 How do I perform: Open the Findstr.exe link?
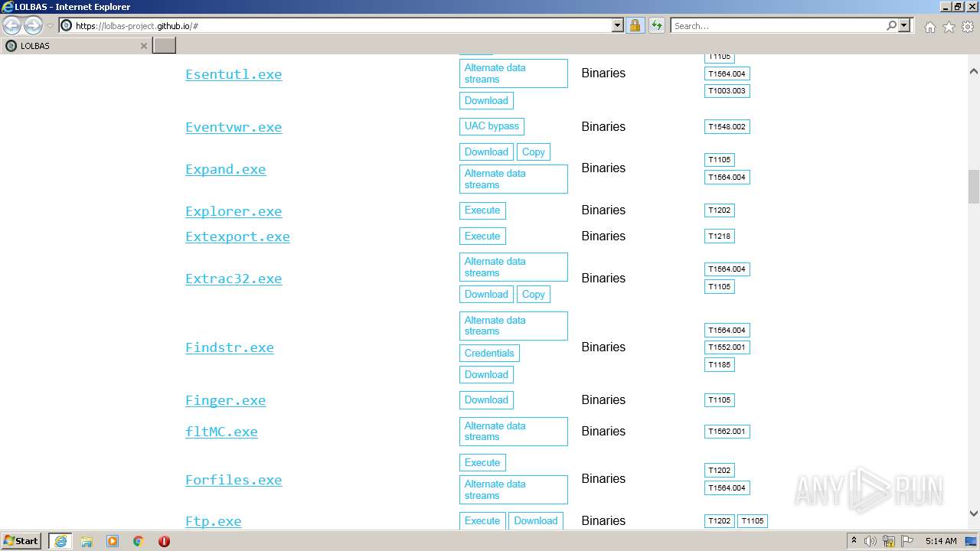click(x=230, y=347)
